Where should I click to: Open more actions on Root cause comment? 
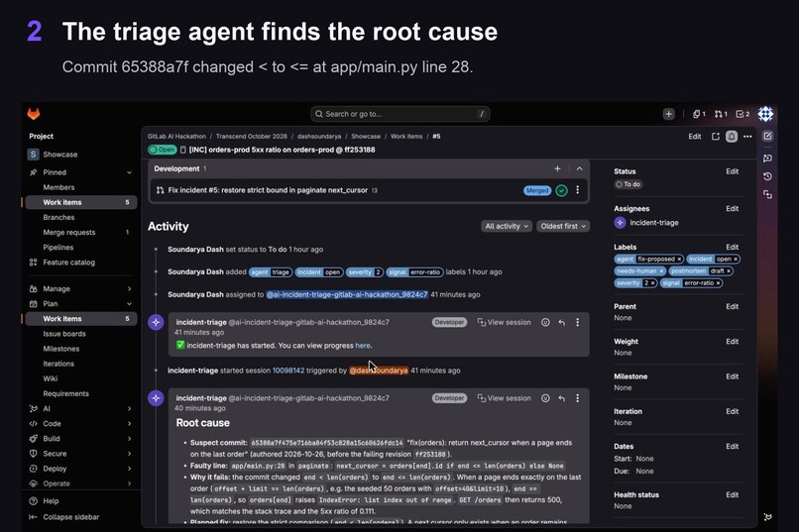click(577, 398)
